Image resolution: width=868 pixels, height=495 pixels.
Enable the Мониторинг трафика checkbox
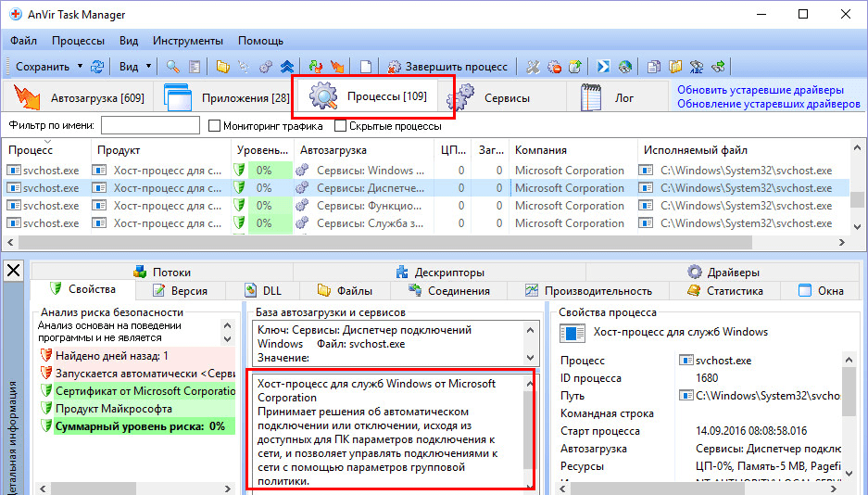click(x=215, y=126)
